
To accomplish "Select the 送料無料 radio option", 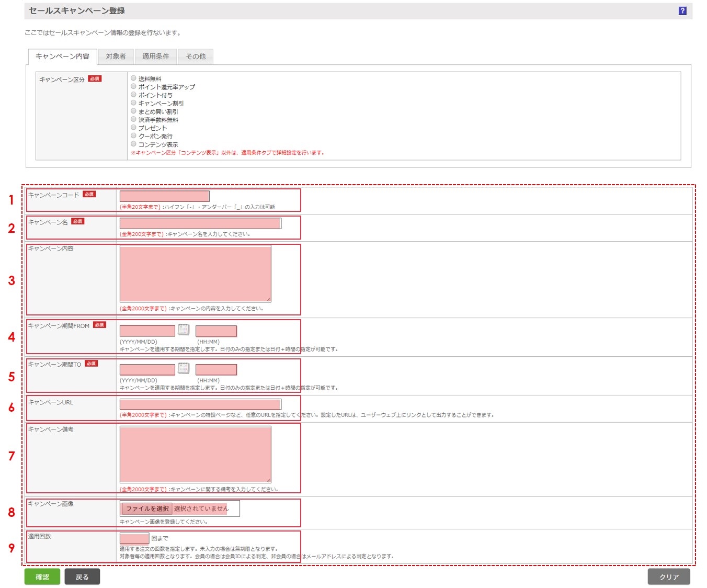I will pos(133,78).
